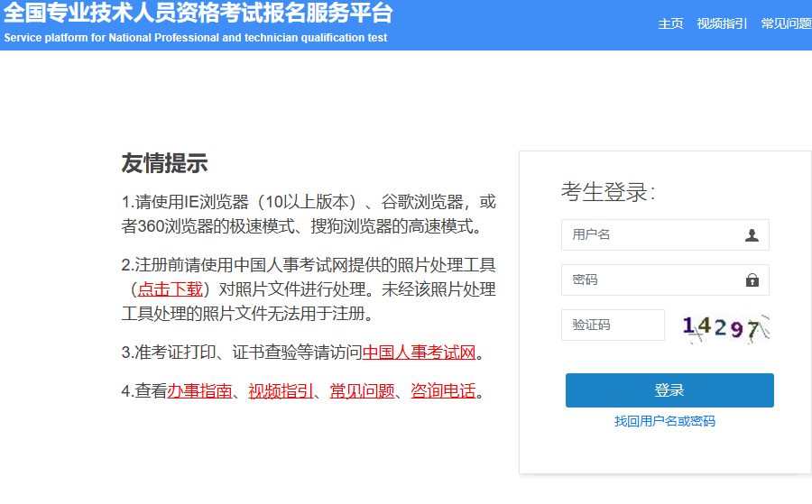Screen dimensions: 812x504
Task: Click the 找回用户名或密码 link
Action: point(665,421)
